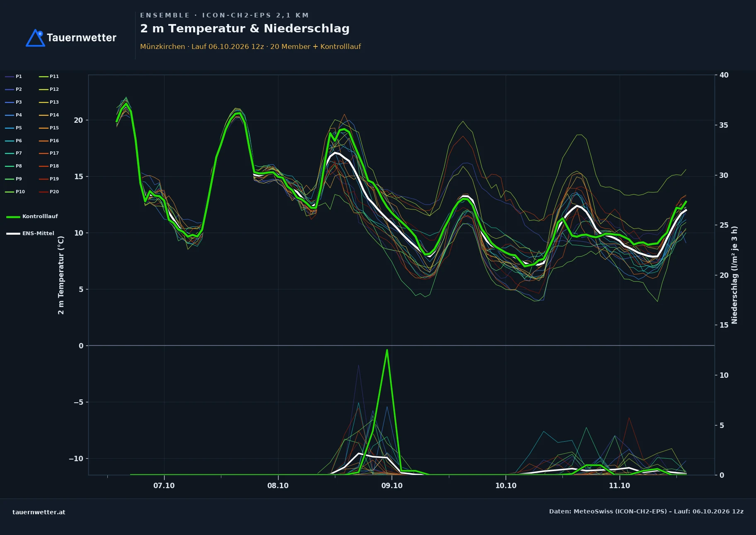
Task: Click the 20 tick on temperature axis
Action: coord(78,120)
